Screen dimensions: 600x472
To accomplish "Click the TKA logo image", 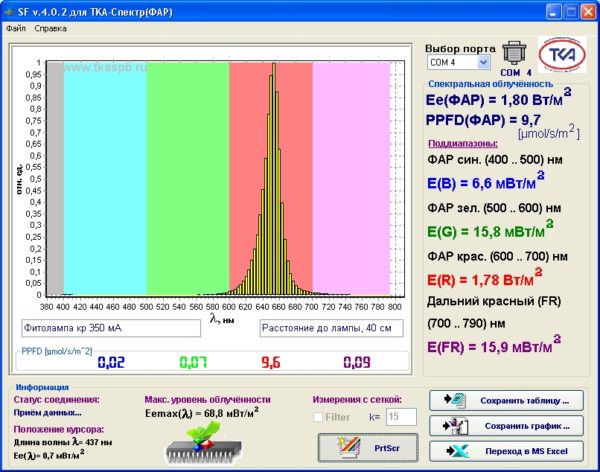I will (562, 55).
